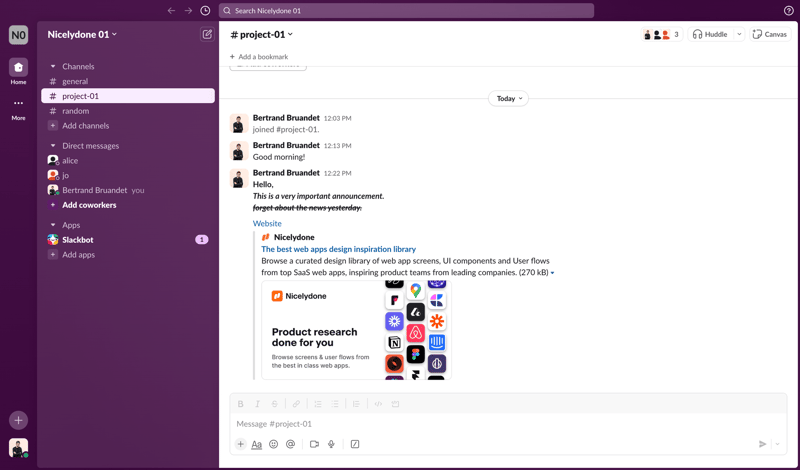Screen dimensions: 800x470
Task: Open your profile avatar at bottom left
Action: (x=18, y=448)
